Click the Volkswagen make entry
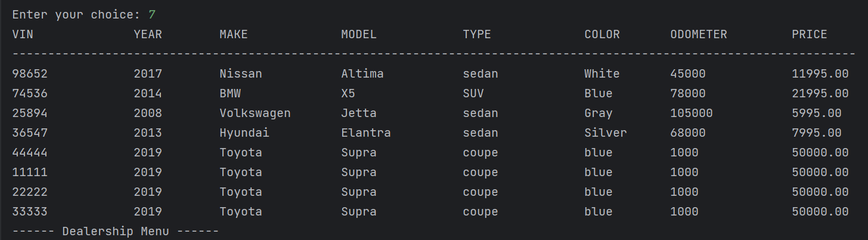The width and height of the screenshot is (868, 240). click(255, 113)
